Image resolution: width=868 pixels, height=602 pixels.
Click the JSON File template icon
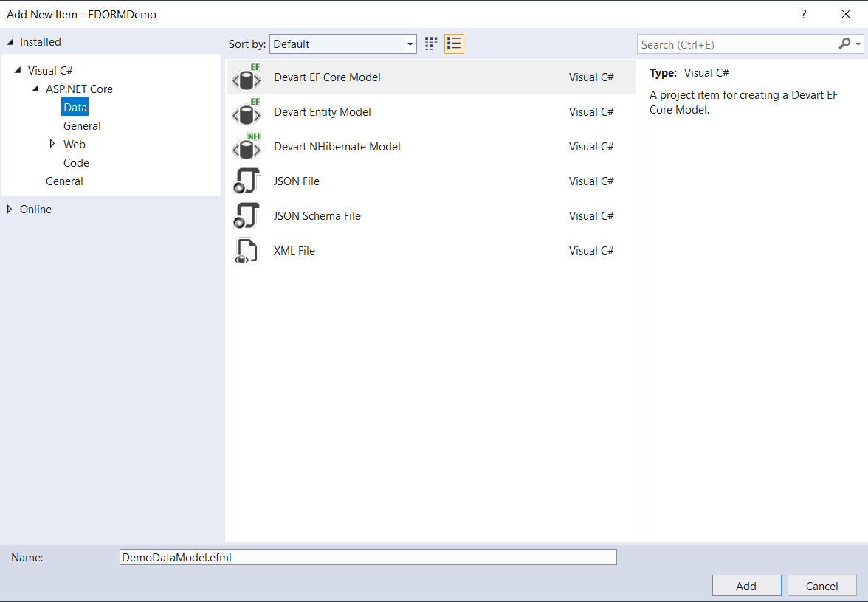[247, 181]
